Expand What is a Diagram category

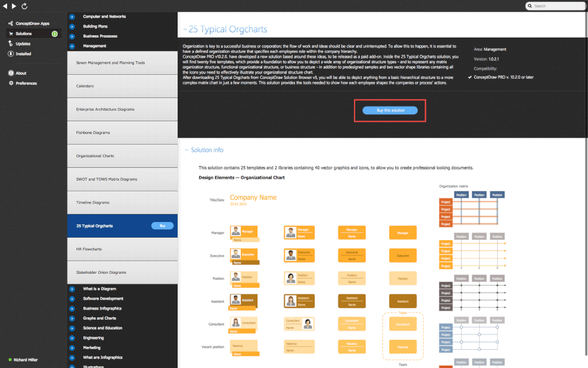coord(72,289)
